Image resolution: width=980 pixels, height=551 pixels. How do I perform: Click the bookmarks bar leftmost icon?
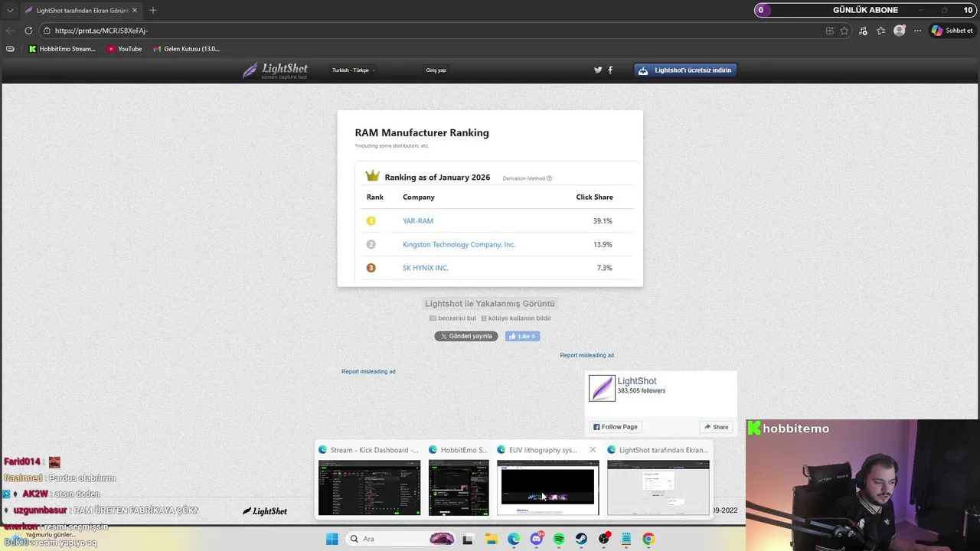click(x=10, y=49)
